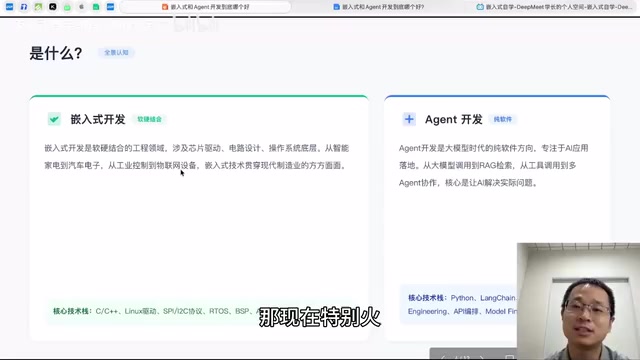Go to previous slide with left arrow control

pos(442,358)
